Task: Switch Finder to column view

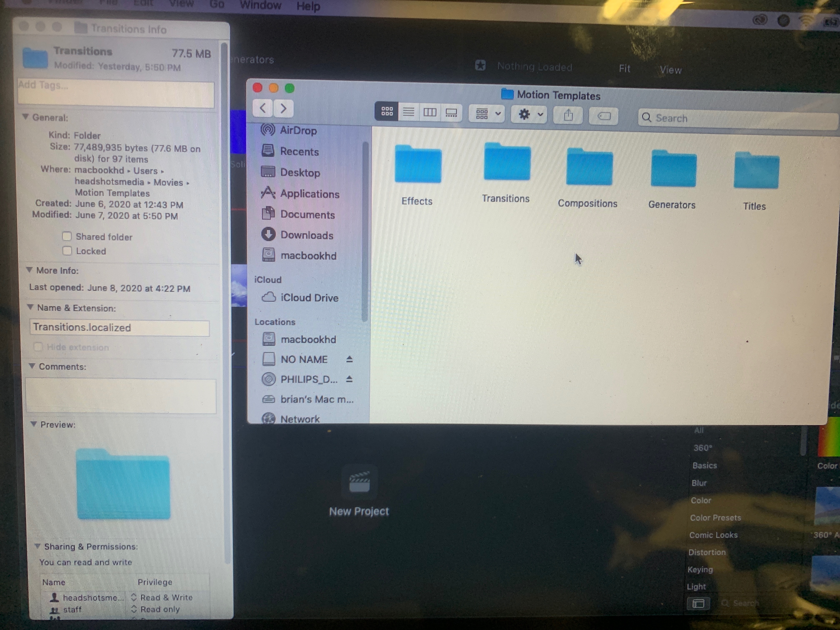Action: [430, 112]
